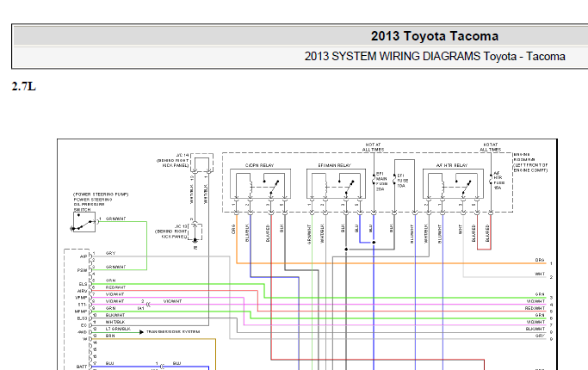Click the "BRN" wire label at pin 13
Screen dimensions: 588x370
coord(110,336)
